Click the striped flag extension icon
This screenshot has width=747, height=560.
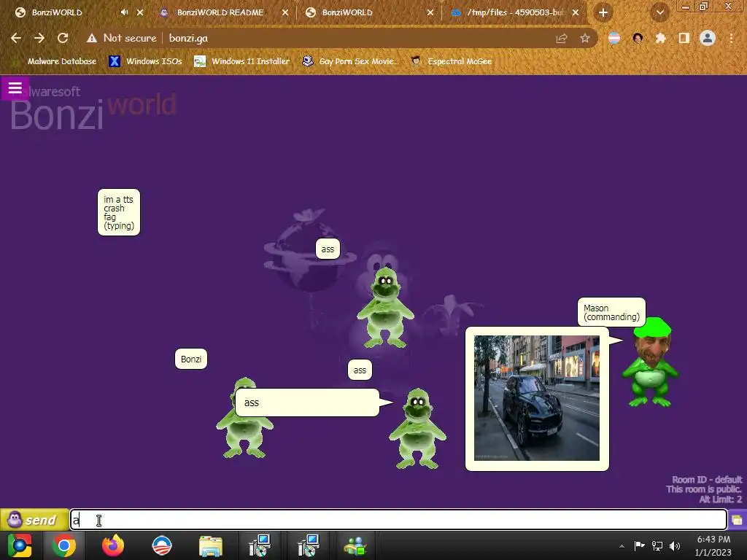(x=614, y=38)
